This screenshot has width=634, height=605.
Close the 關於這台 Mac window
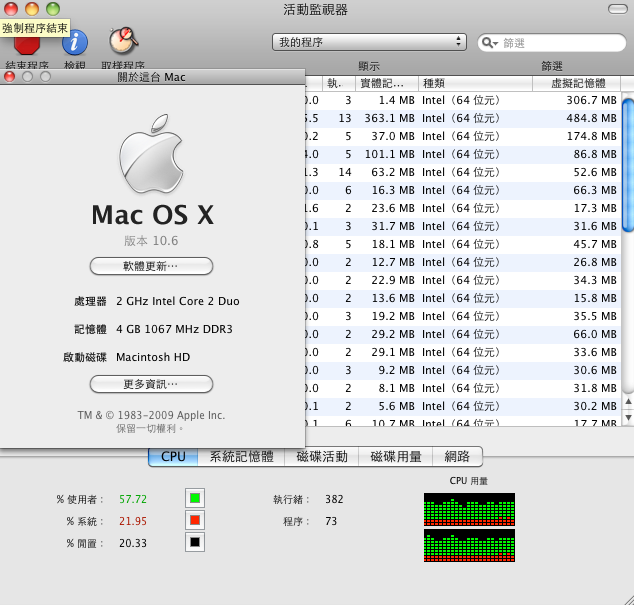(10, 77)
